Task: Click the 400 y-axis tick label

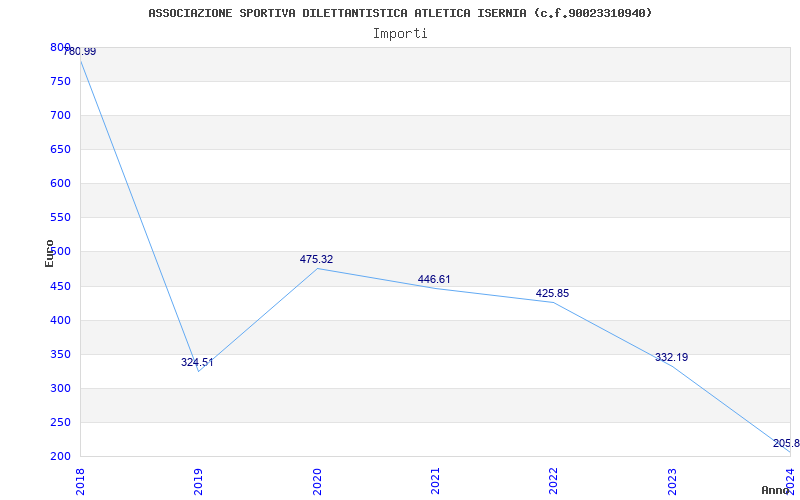Action: (60, 320)
